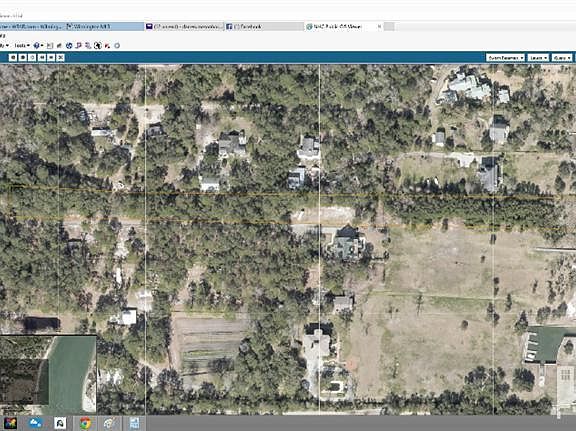This screenshot has width=576, height=431.
Task: Click the second white map tool button
Action: [x=22, y=57]
